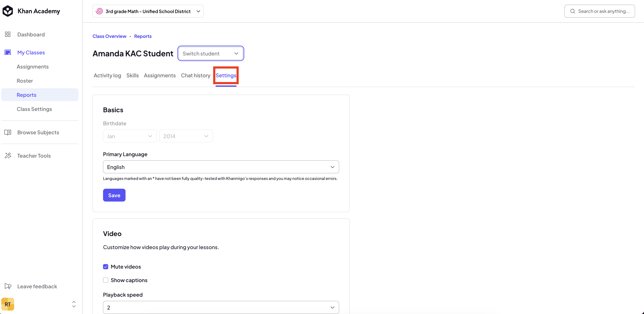The height and width of the screenshot is (314, 644).
Task: Open the Playback speed dropdown
Action: pos(221,308)
